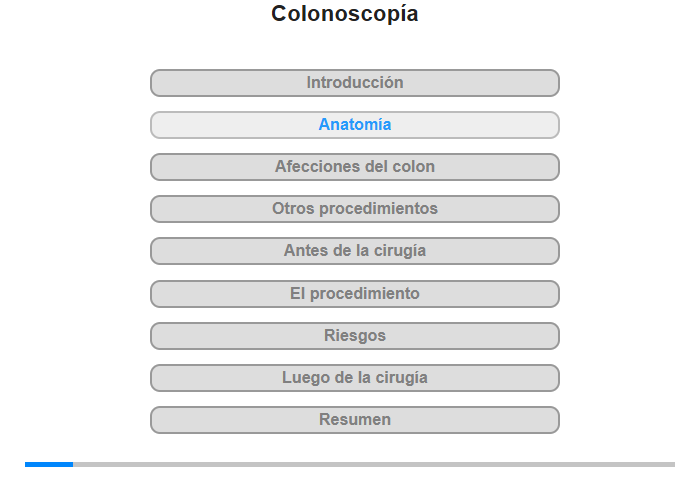Click the Colonoscopía title heading

[345, 14]
